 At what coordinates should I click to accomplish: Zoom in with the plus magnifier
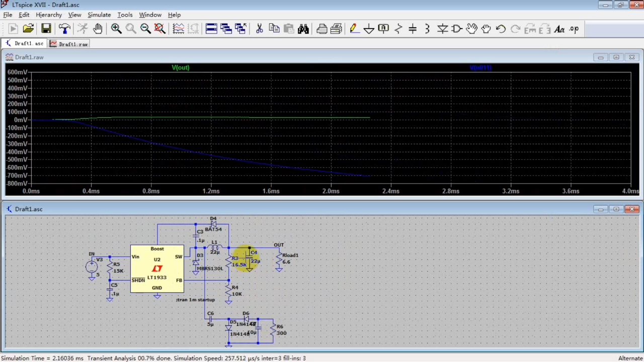point(116,29)
